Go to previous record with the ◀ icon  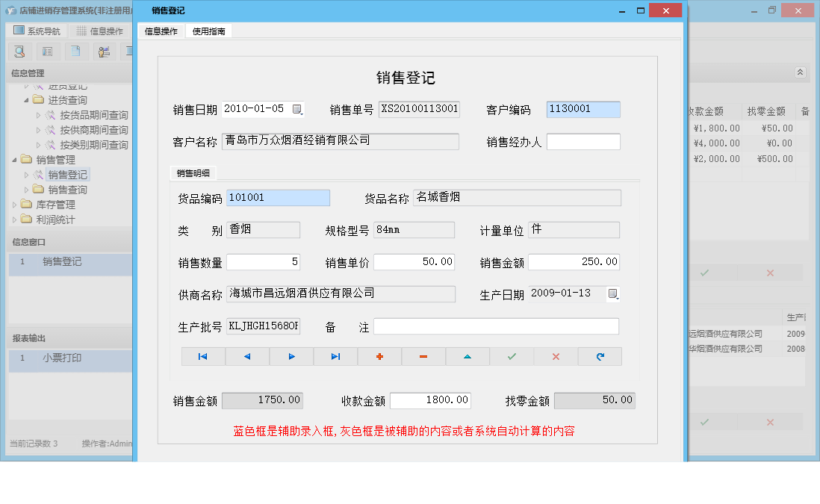246,356
